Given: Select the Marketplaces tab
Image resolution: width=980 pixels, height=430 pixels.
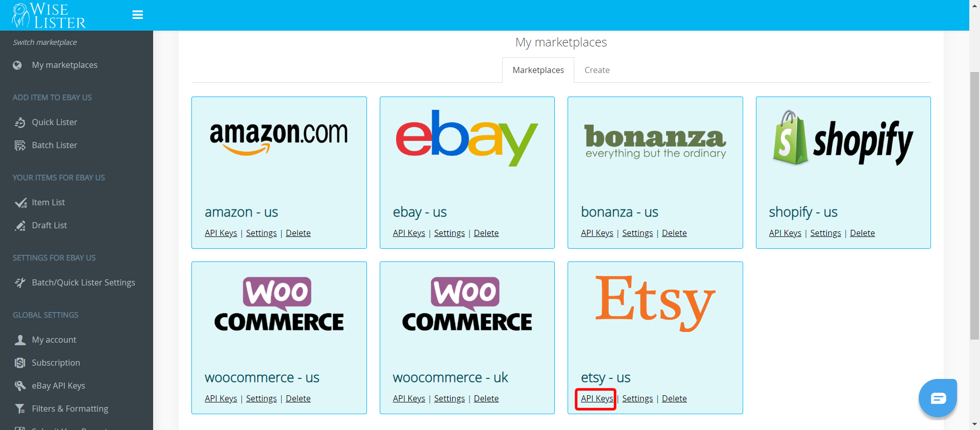Looking at the screenshot, I should 538,70.
